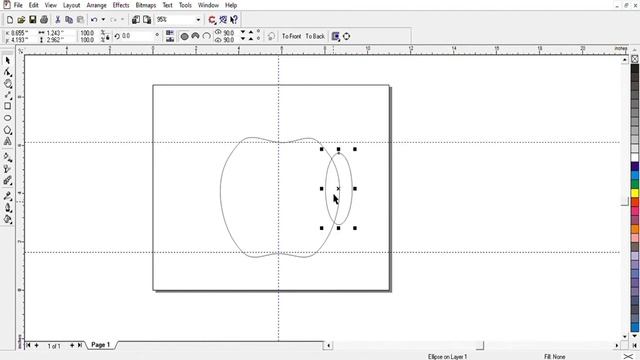Decrease the starting angle value
Screen dimensions: 640x360
click(x=243, y=32)
